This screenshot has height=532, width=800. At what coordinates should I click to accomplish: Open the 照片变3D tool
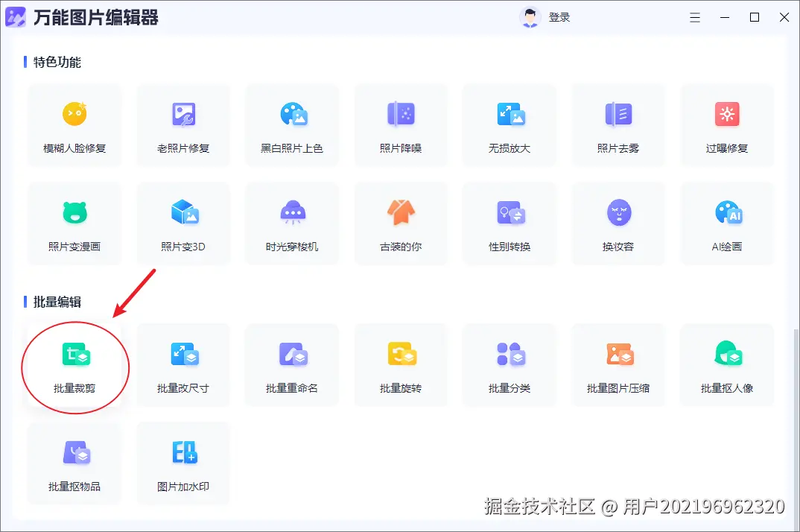click(183, 224)
